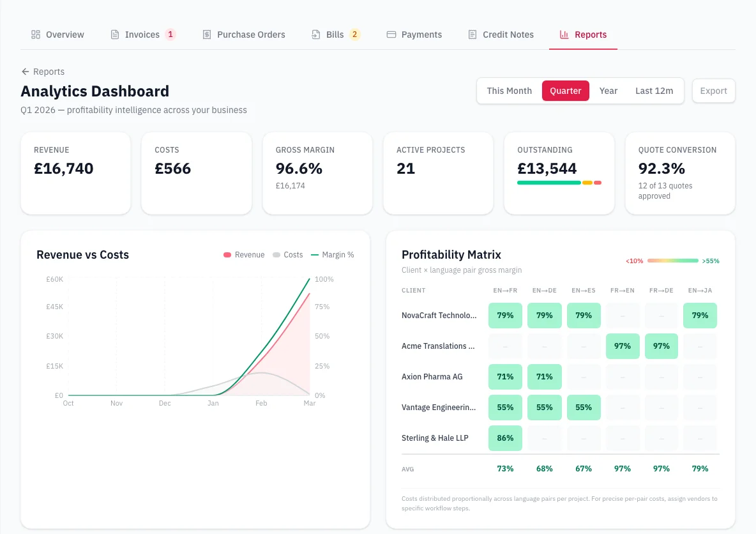Click the Invoices document icon
Screen dimensions: 756x534
[x=114, y=34]
